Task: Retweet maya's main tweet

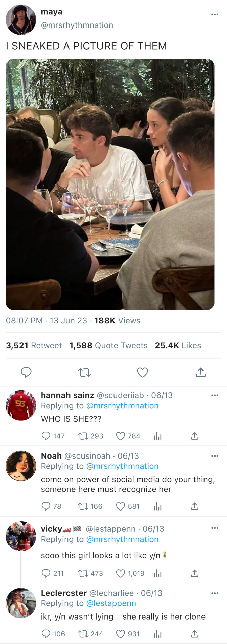Action: tap(84, 372)
